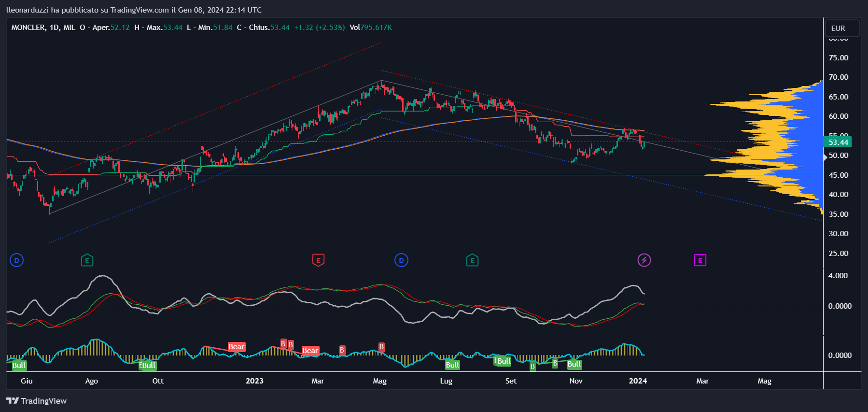Open the EUR currency selector
868x412 pixels.
(x=842, y=28)
